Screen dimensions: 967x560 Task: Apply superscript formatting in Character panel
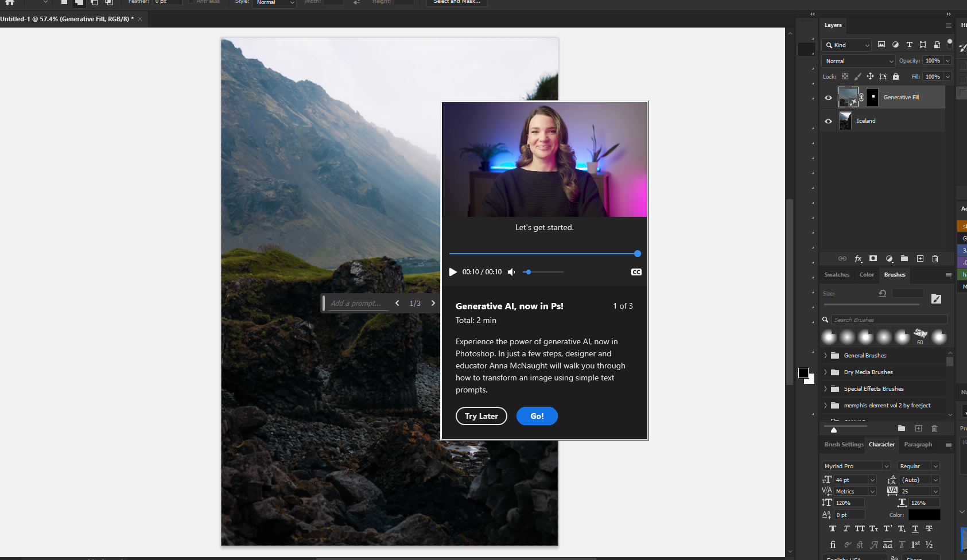pyautogui.click(x=888, y=528)
